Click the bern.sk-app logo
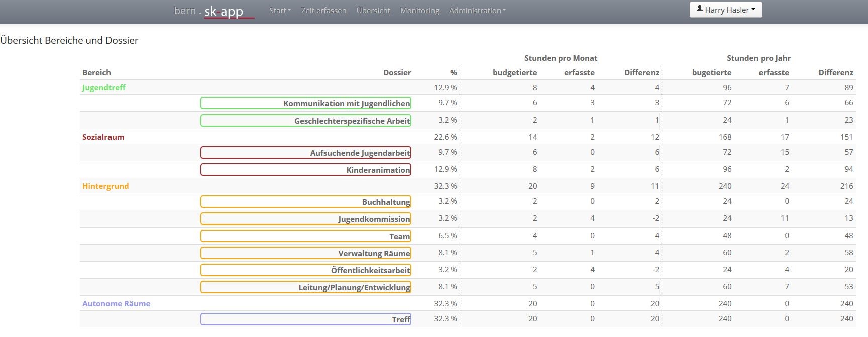 coord(213,11)
